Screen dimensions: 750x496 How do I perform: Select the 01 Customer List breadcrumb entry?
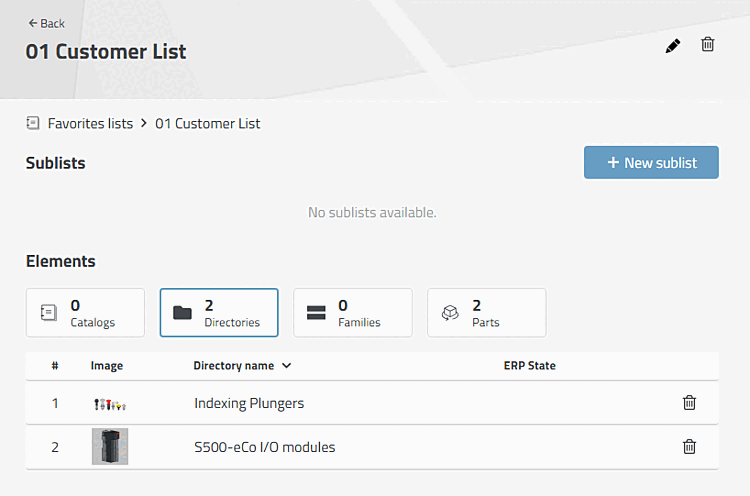(x=208, y=123)
